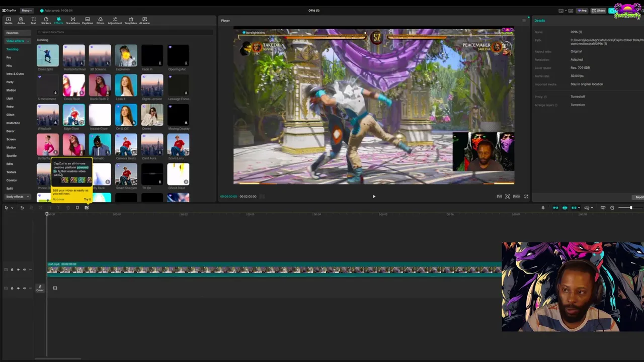644x362 pixels.
Task: Open the Text tab
Action: tap(33, 21)
